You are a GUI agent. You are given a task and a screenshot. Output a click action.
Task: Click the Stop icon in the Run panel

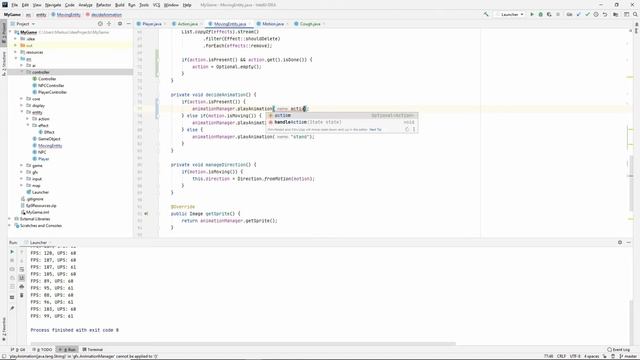[x=12, y=260]
